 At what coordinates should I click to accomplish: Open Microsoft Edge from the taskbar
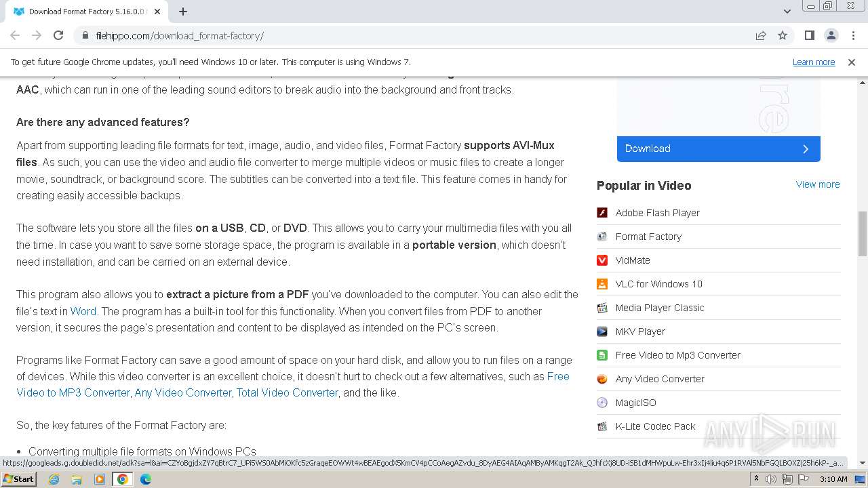click(146, 479)
